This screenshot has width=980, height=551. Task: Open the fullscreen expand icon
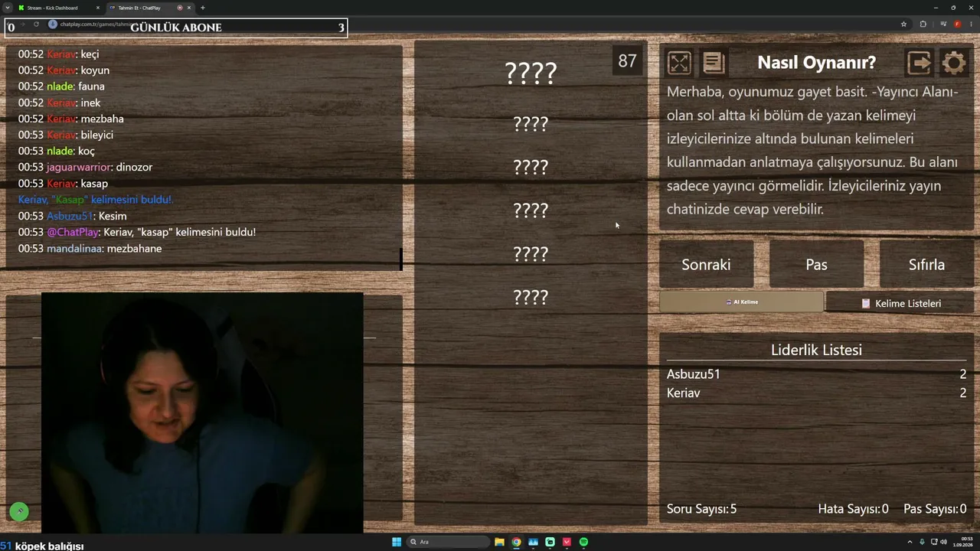(679, 63)
